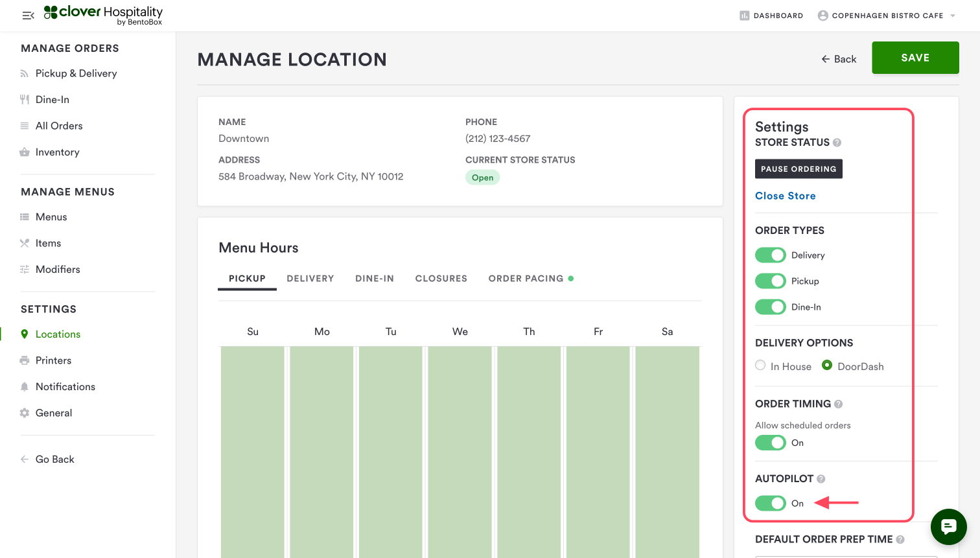This screenshot has height=558, width=980.
Task: Click the Pause Ordering button
Action: coord(799,169)
